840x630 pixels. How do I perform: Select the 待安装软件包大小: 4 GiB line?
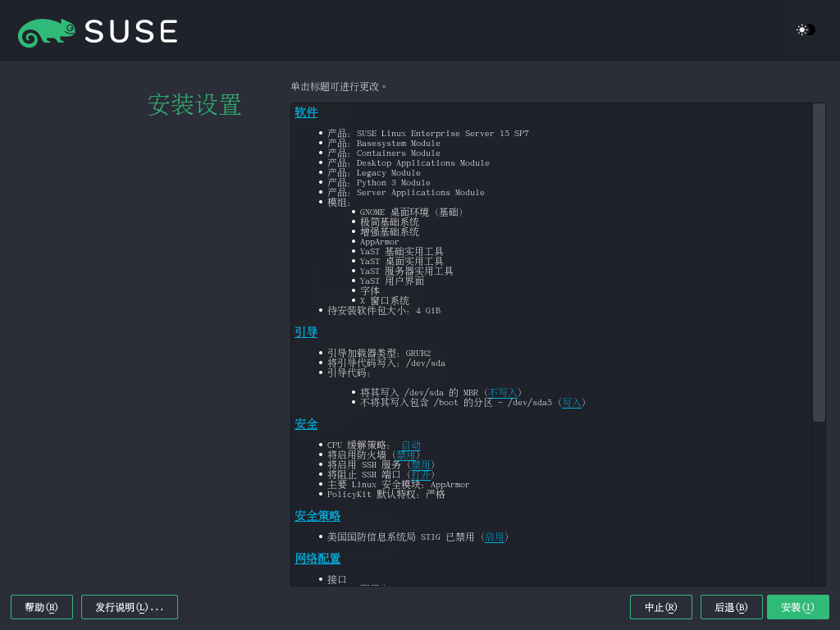tap(384, 311)
